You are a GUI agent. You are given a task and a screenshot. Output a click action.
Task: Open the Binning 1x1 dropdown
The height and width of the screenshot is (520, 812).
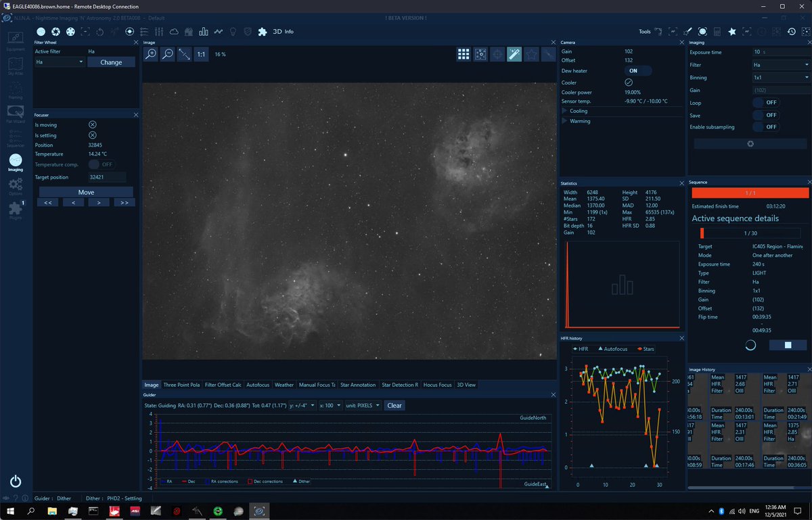click(x=781, y=77)
